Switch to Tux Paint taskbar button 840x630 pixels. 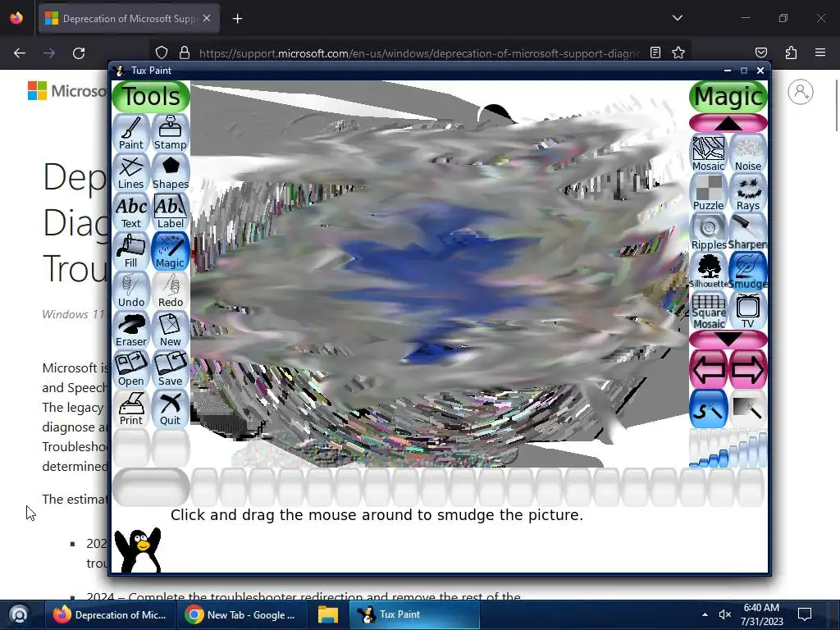[414, 615]
